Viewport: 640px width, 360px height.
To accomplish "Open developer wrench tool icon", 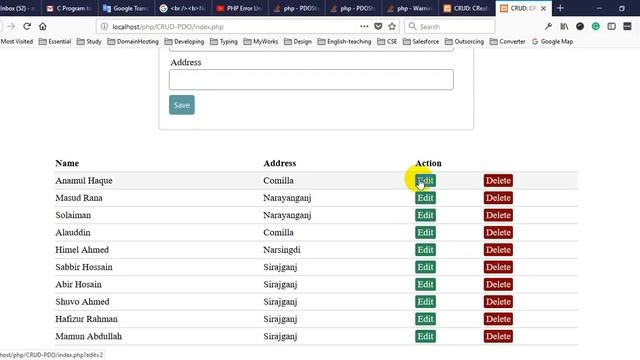I will pos(548,27).
